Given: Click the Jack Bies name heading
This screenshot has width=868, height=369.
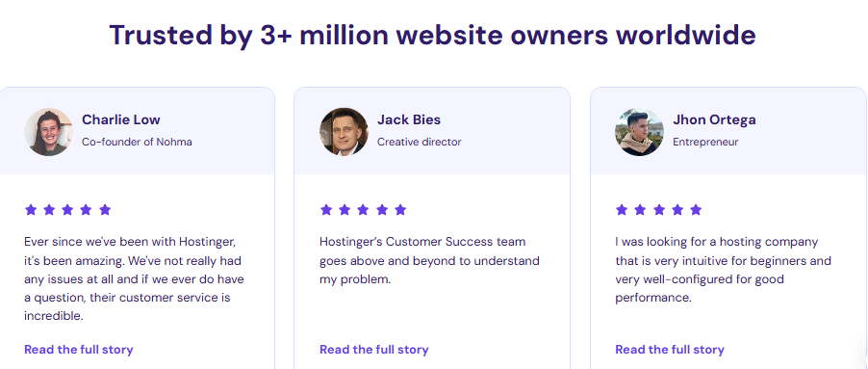Looking at the screenshot, I should pyautogui.click(x=409, y=119).
